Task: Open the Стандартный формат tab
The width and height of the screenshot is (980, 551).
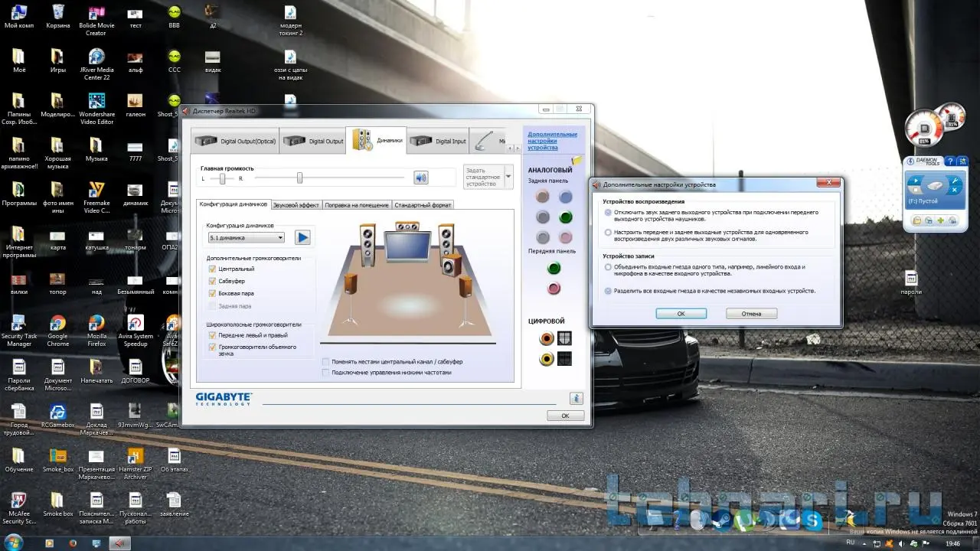Action: point(423,205)
